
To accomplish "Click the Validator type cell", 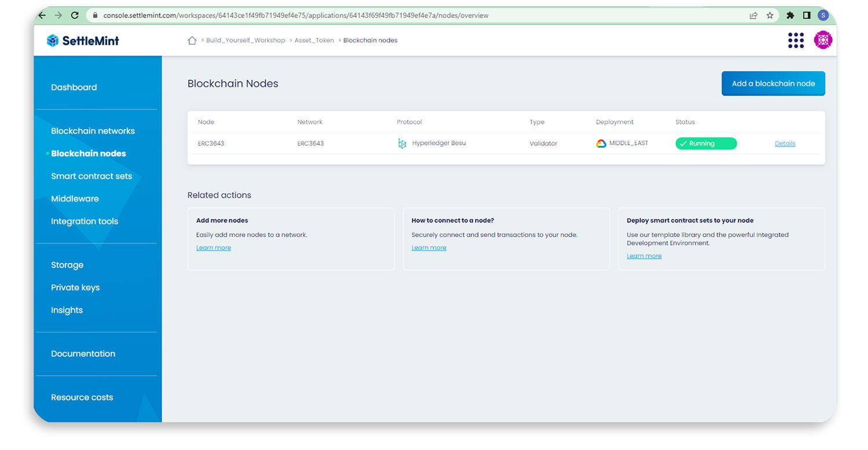I will click(543, 144).
